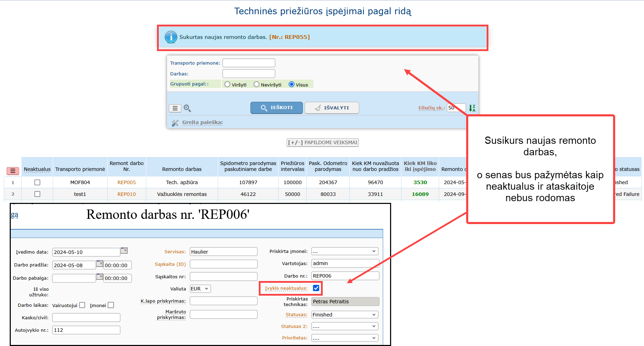The height and width of the screenshot is (346, 644).
Task: Click the IEŠKOTI search button
Action: 276,108
